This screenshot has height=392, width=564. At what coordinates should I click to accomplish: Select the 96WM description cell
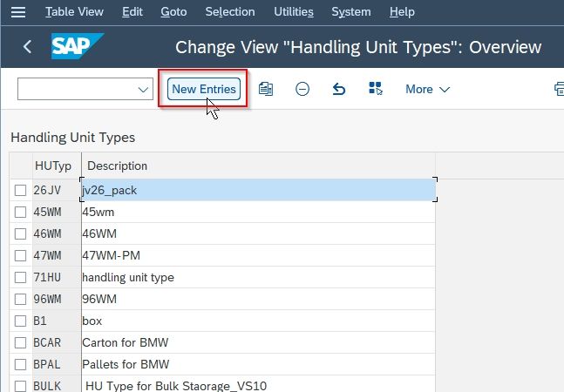258,299
